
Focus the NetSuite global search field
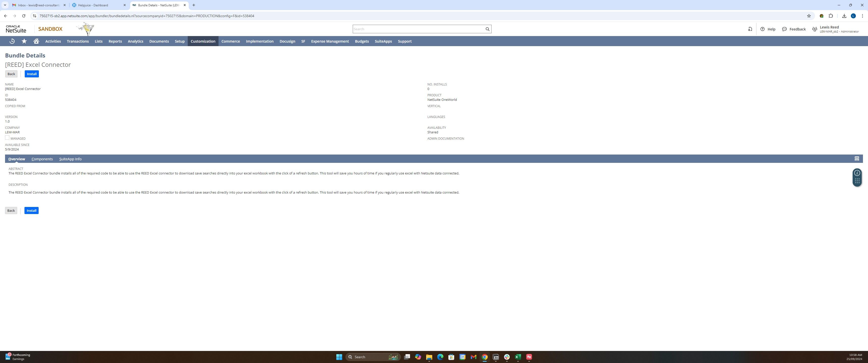pos(418,29)
